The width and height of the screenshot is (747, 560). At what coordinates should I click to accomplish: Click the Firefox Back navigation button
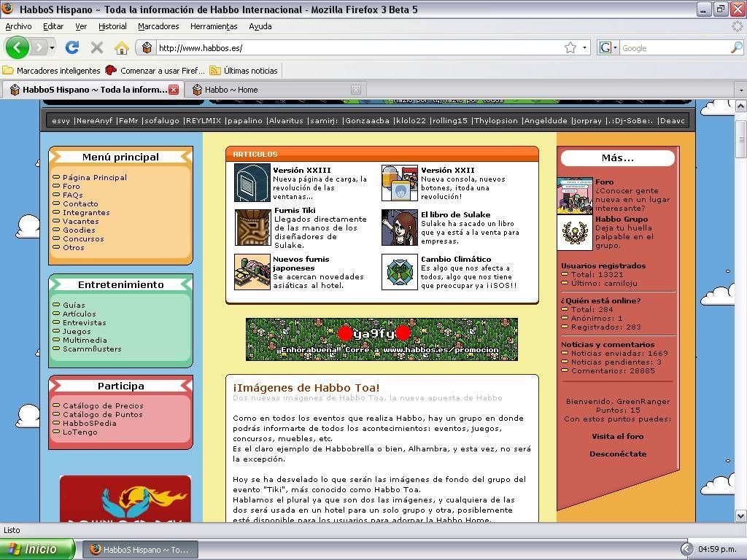click(17, 47)
